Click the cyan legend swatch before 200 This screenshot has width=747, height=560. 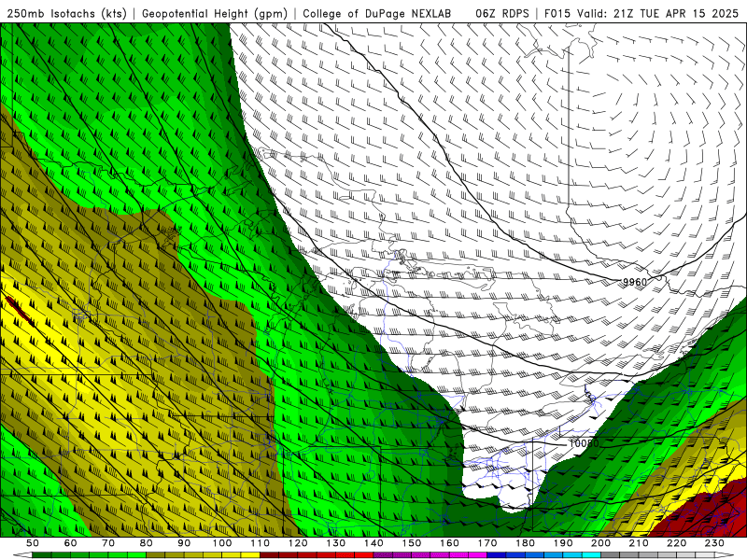[591, 554]
